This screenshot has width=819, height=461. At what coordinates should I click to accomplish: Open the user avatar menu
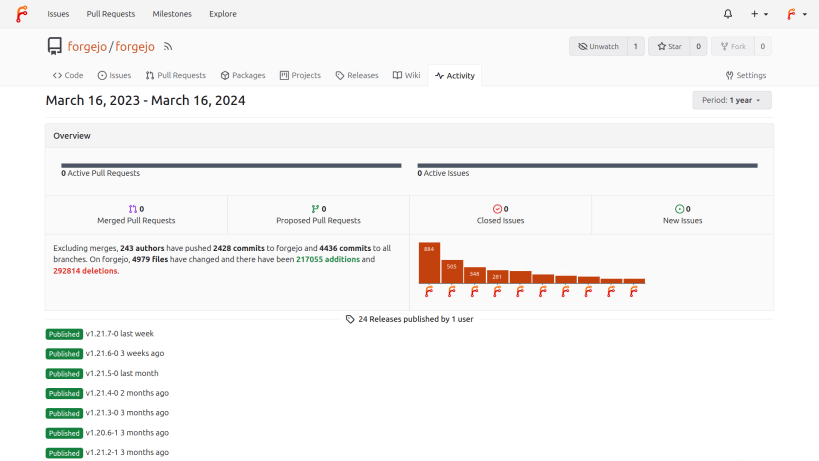797,14
